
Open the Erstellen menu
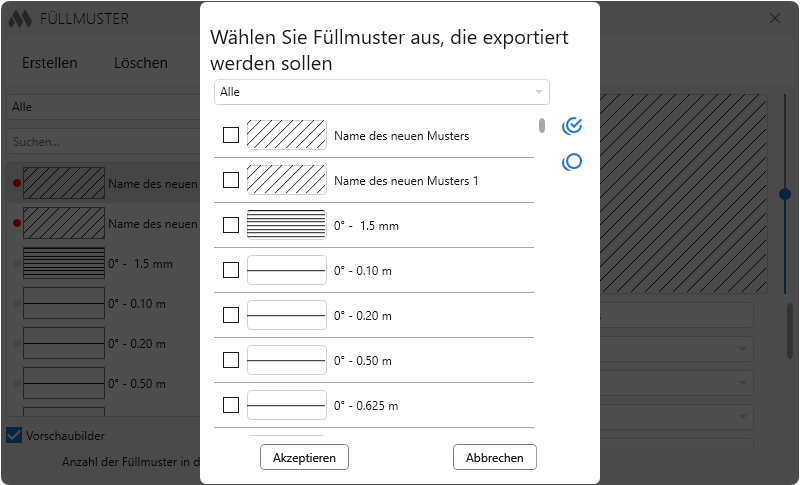pos(50,62)
